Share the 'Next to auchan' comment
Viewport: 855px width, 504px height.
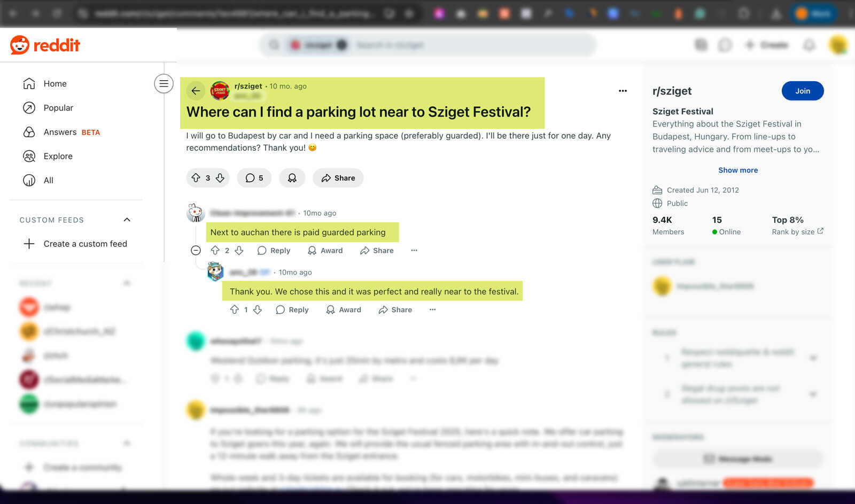[377, 250]
